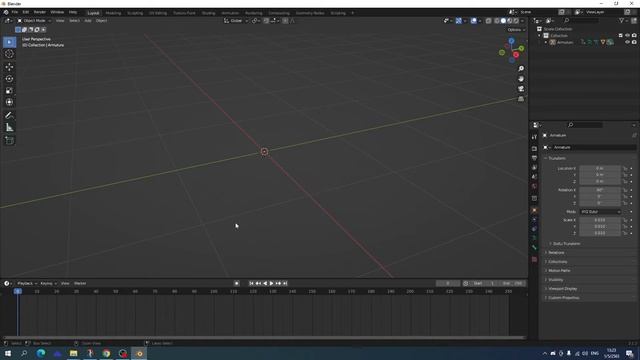Switch to the Animation workspace tab
The height and width of the screenshot is (360, 640).
coord(230,13)
